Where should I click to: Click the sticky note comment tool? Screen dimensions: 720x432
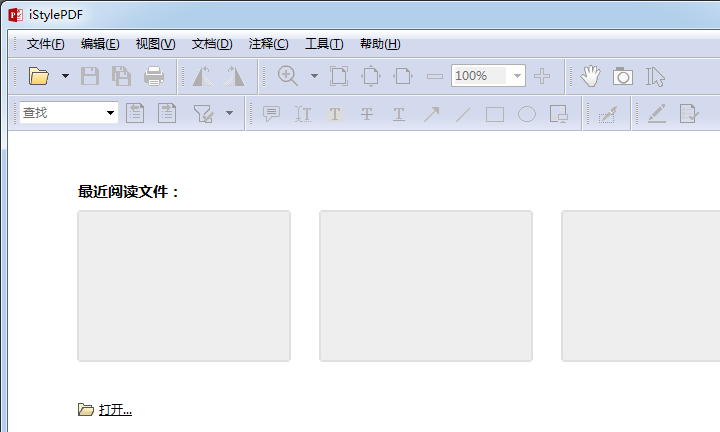[x=271, y=114]
